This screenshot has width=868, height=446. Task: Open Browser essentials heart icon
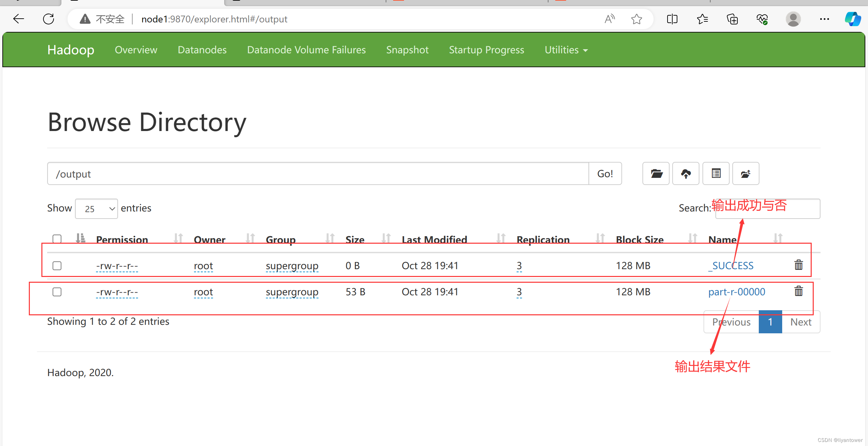tap(762, 19)
